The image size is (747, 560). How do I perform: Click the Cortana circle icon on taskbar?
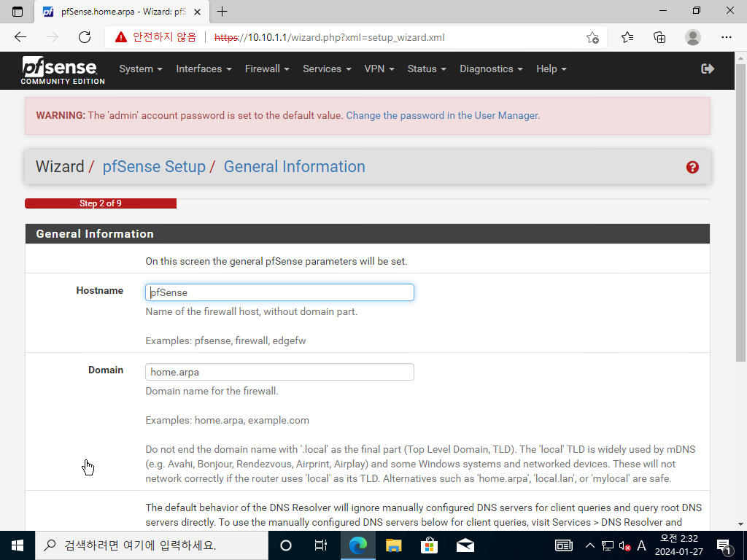click(x=286, y=545)
